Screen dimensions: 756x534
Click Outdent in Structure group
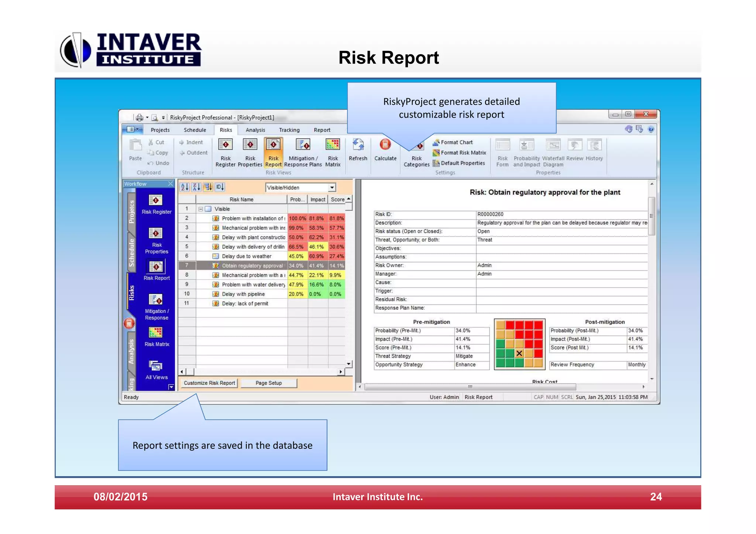193,152
